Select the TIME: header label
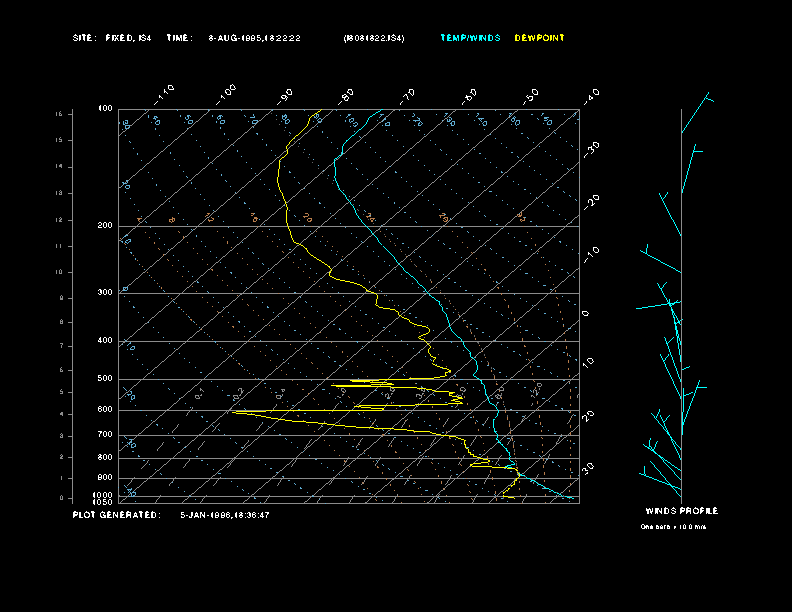Screen dimensions: 792x612 [180, 38]
